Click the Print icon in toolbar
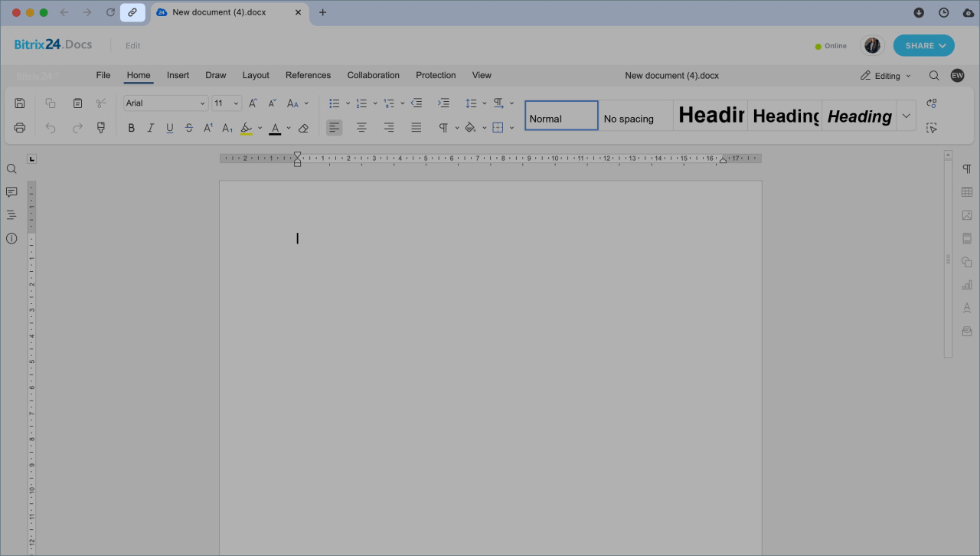This screenshot has height=556, width=980. [20, 128]
